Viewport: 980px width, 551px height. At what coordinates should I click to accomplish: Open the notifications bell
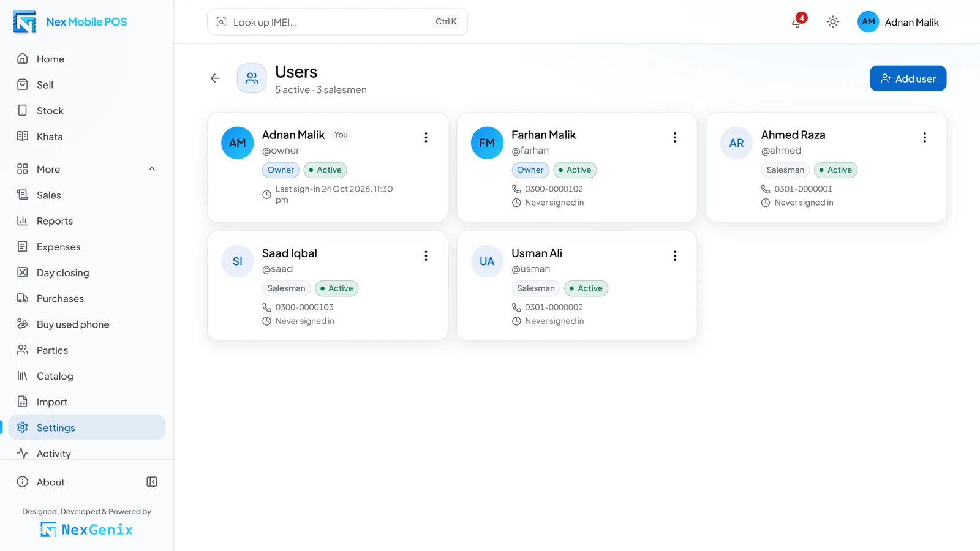tap(797, 22)
